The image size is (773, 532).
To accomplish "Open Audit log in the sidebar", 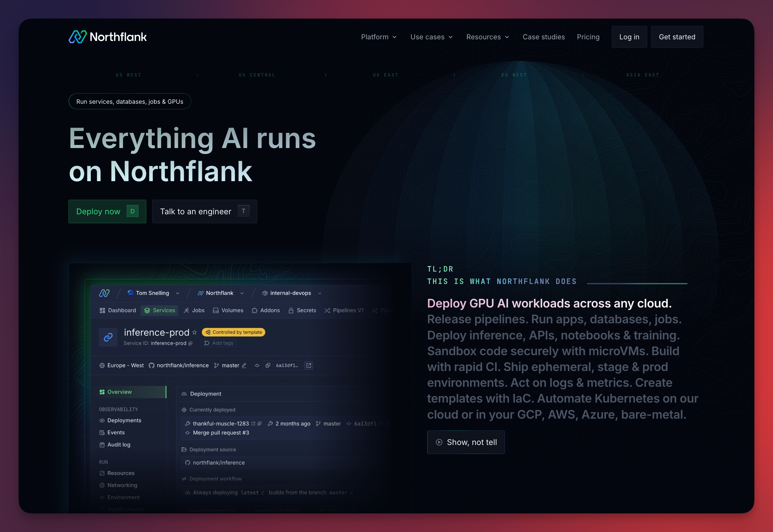I will pos(115,444).
